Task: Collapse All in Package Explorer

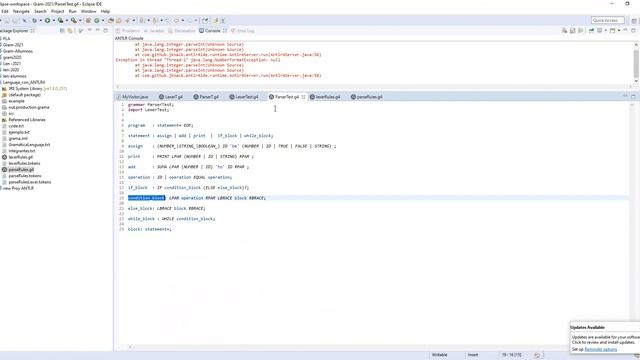Action: (x=62, y=31)
